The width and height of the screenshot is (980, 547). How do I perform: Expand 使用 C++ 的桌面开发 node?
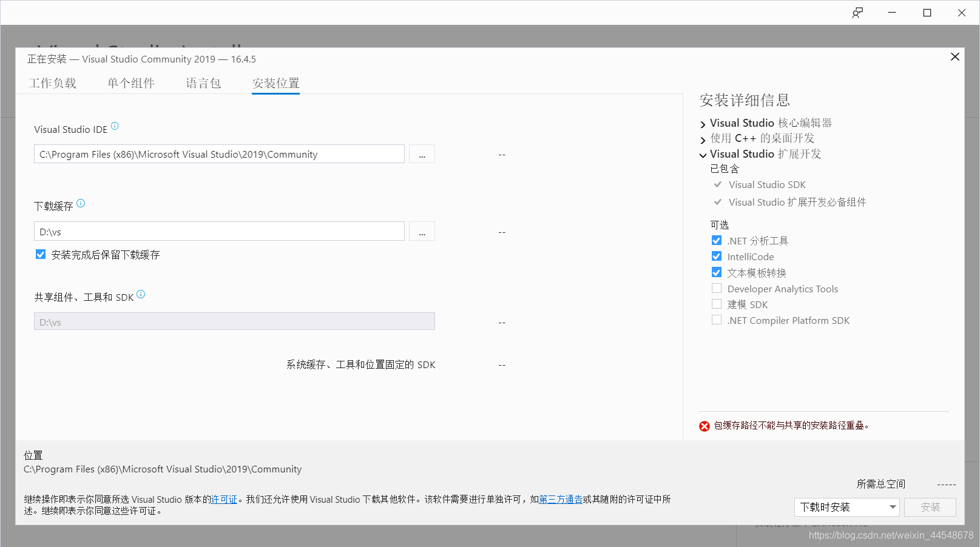[703, 140]
